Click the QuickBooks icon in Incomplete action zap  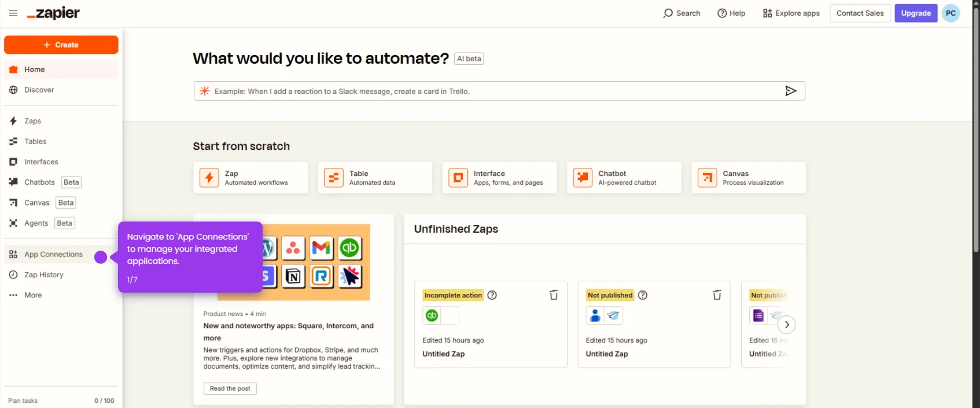(432, 315)
